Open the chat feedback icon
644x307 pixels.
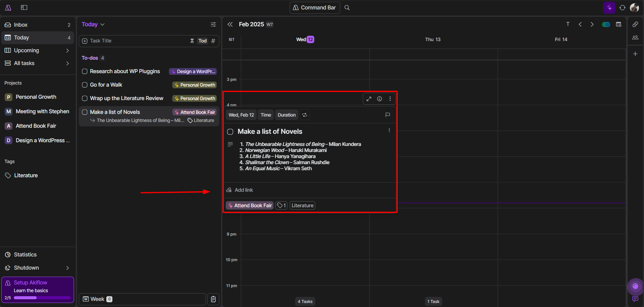point(635,299)
